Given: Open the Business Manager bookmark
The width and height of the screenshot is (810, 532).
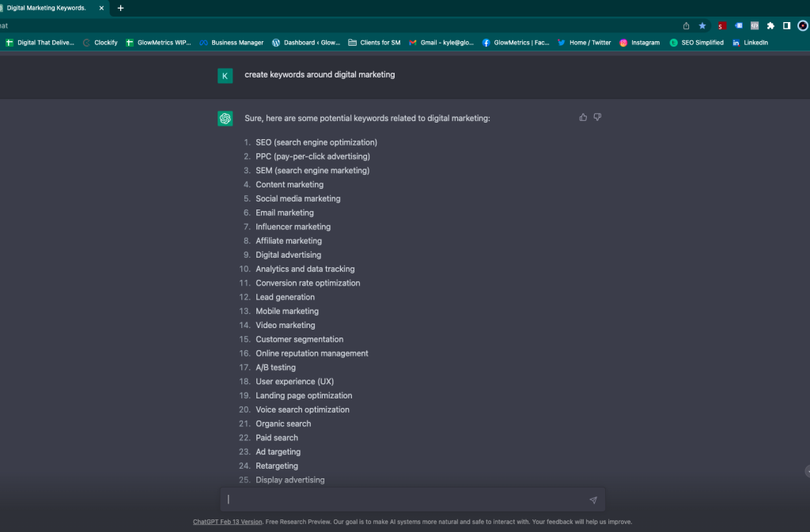Looking at the screenshot, I should (231, 43).
